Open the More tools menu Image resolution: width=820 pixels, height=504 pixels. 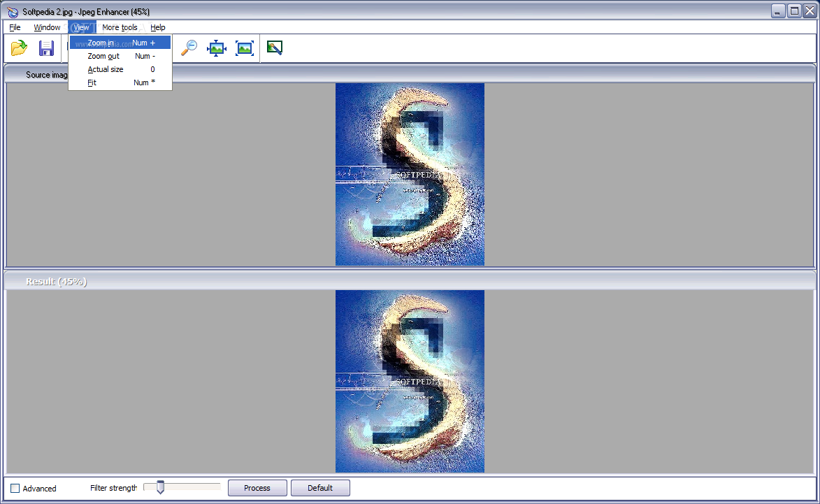pos(120,27)
